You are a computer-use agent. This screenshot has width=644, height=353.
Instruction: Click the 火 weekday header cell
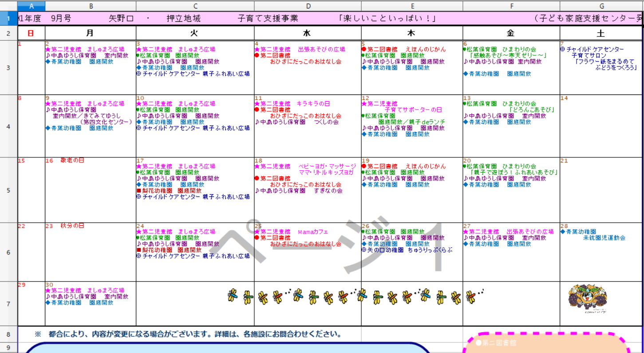(195, 33)
